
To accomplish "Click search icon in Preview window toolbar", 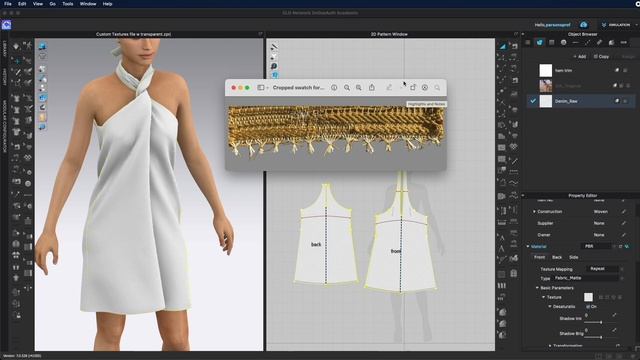I will point(437,88).
